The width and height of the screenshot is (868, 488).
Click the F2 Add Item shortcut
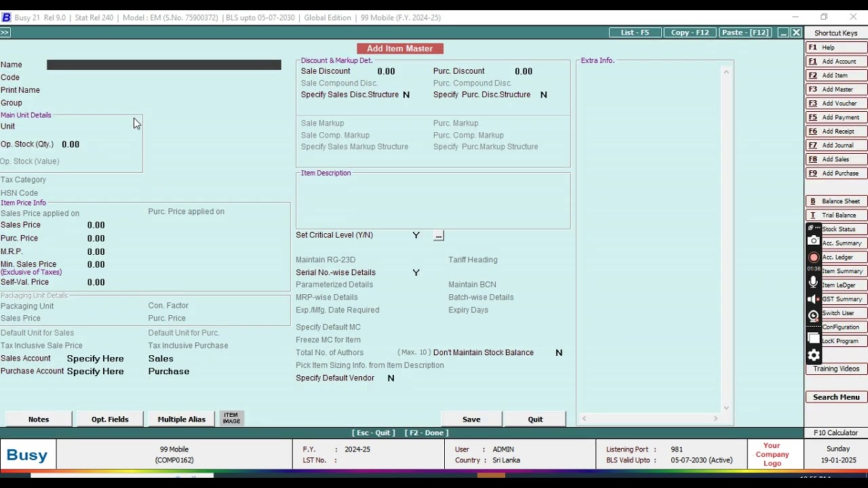[x=837, y=75]
